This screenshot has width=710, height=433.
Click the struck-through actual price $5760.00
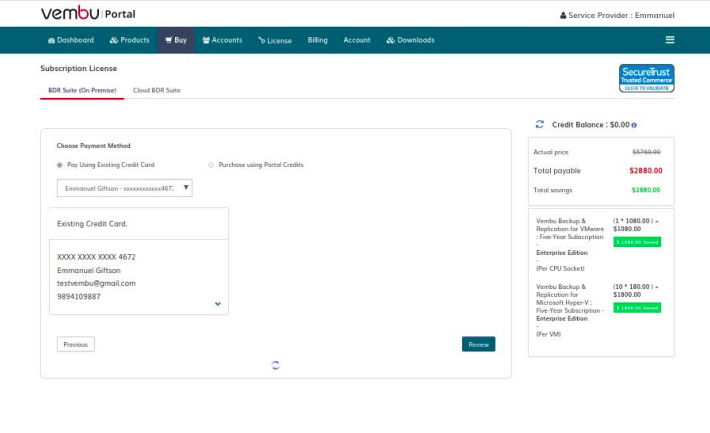click(x=646, y=152)
